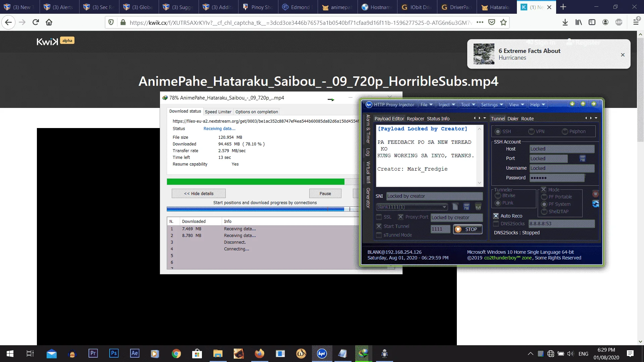Screen dimensions: 644x362
Task: Open the Options on completion tab
Action: pyautogui.click(x=257, y=112)
